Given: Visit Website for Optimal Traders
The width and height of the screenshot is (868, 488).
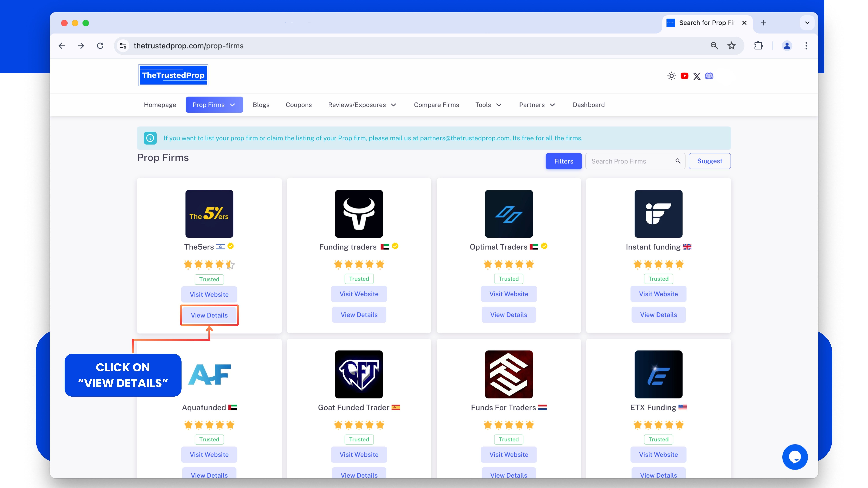Looking at the screenshot, I should tap(509, 294).
